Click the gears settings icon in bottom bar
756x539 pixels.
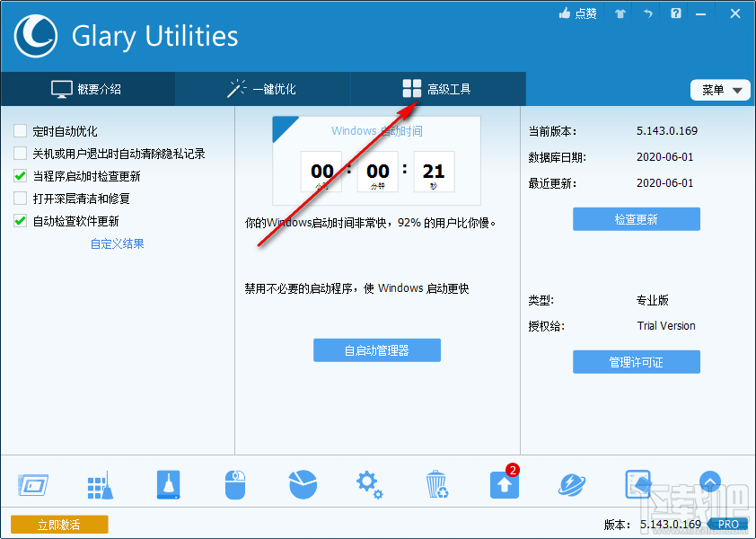(x=369, y=482)
